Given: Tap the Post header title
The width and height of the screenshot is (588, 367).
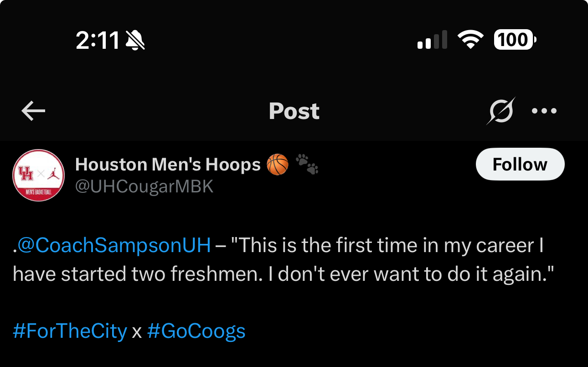Looking at the screenshot, I should coord(294,111).
